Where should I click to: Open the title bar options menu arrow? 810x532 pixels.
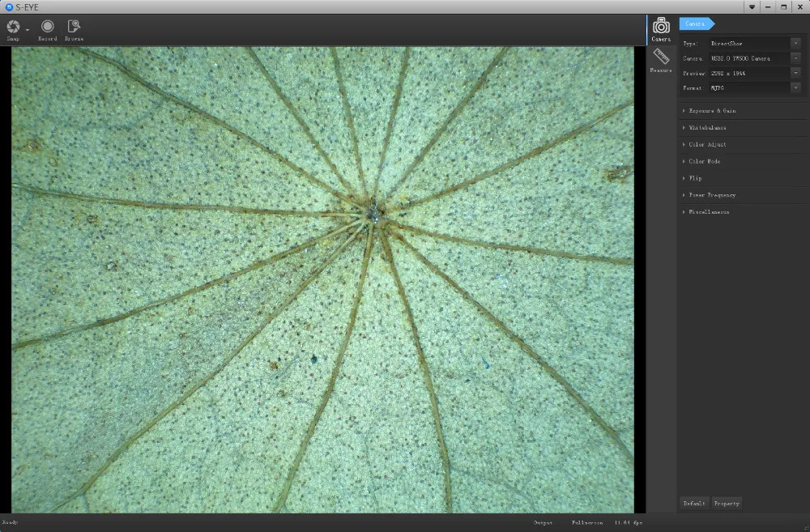(752, 6)
